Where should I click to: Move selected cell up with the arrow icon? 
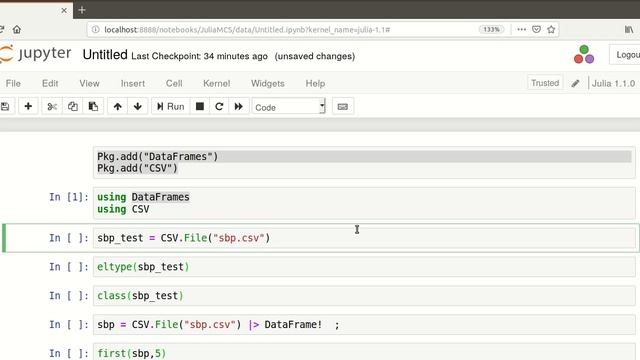coord(118,107)
